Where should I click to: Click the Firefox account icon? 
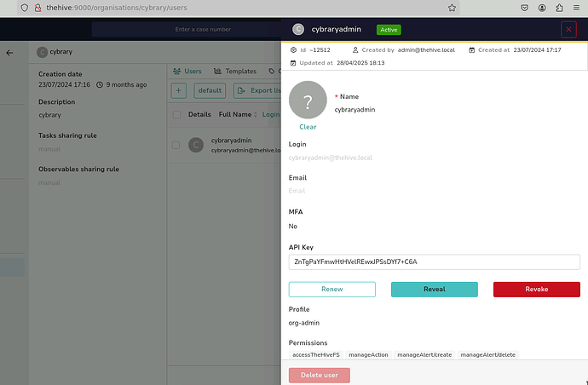pyautogui.click(x=541, y=7)
